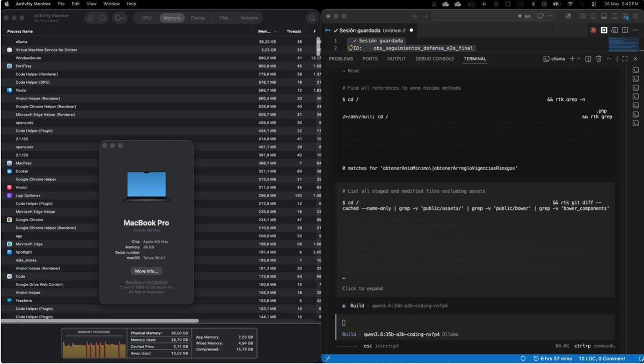Select the Untitled-2 editor tab
Viewport: 644px width, 364px height.
point(370,31)
